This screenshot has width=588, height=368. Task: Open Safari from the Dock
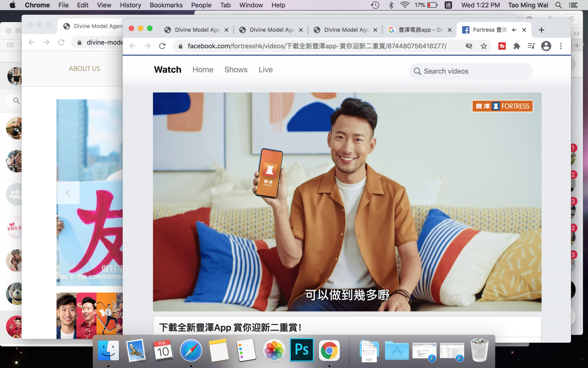pos(191,350)
